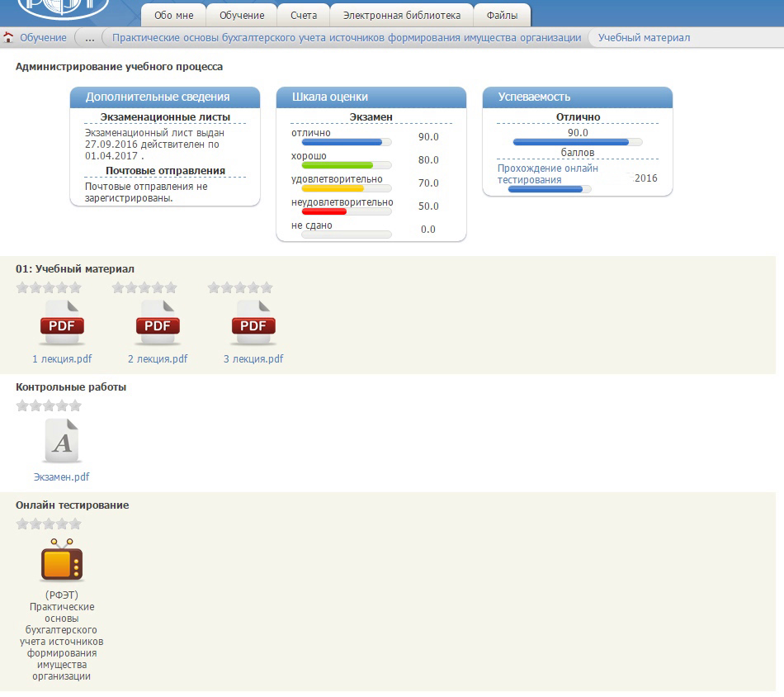The height and width of the screenshot is (697, 784).
Task: Click the Прохождение онлайн тестирования link
Action: click(547, 173)
